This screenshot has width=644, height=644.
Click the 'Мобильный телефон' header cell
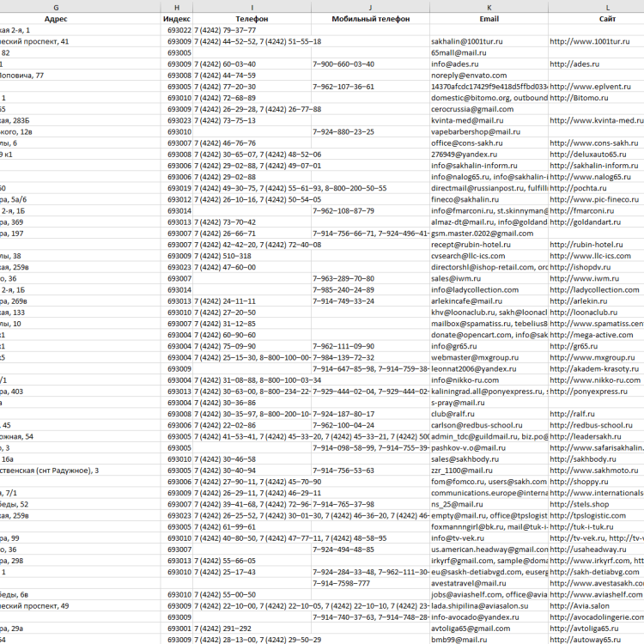click(x=370, y=19)
